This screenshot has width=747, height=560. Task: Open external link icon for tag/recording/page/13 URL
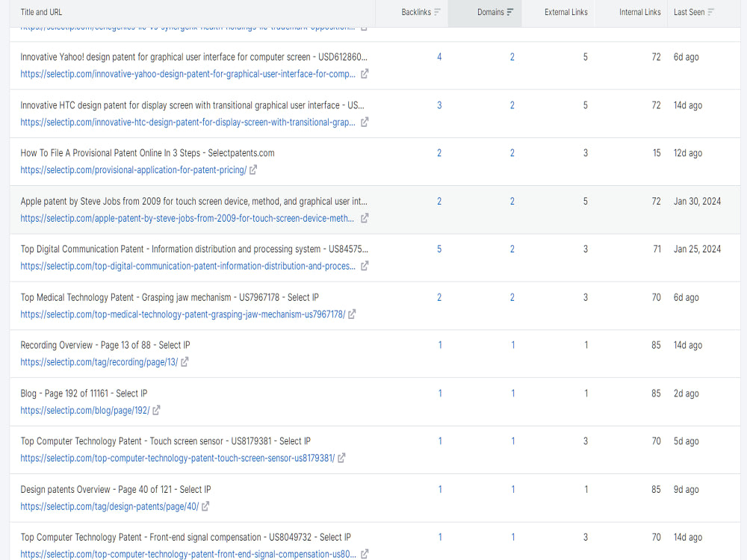(185, 362)
